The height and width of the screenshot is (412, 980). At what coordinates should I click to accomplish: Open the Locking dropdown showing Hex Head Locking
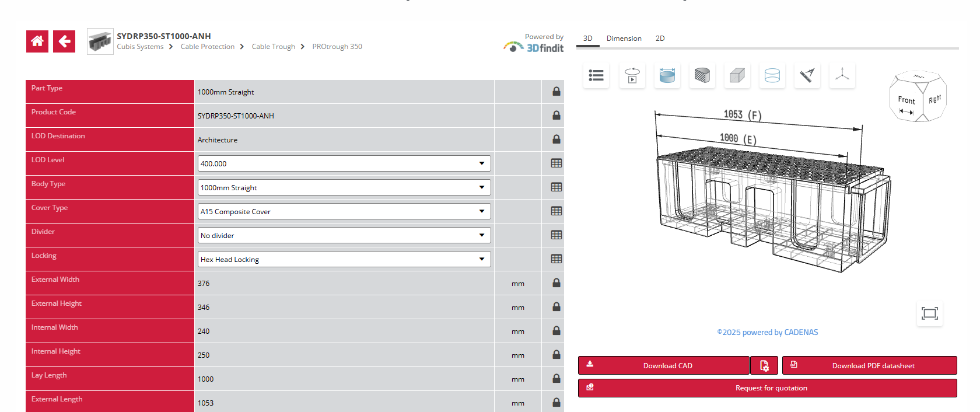(344, 259)
